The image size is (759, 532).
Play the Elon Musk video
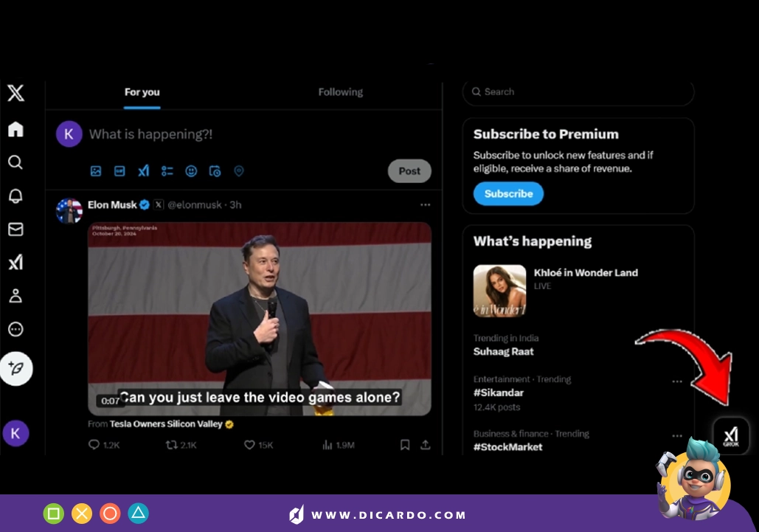pyautogui.click(x=260, y=319)
